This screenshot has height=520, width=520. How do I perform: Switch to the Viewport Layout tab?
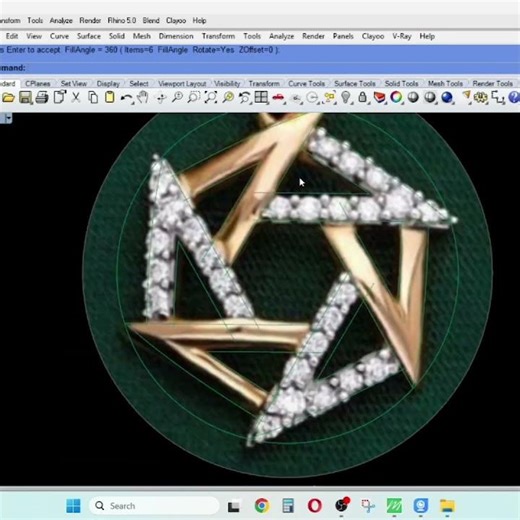pos(182,83)
